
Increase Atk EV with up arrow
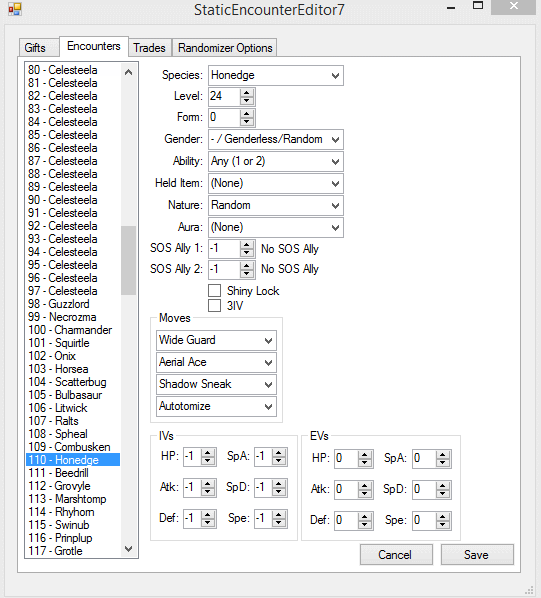(365, 486)
